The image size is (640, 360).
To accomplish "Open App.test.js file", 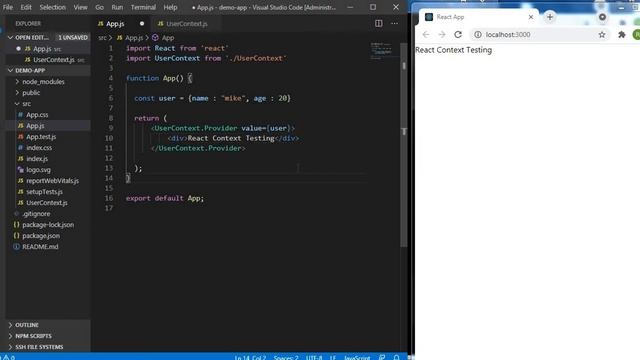I will click(x=41, y=137).
